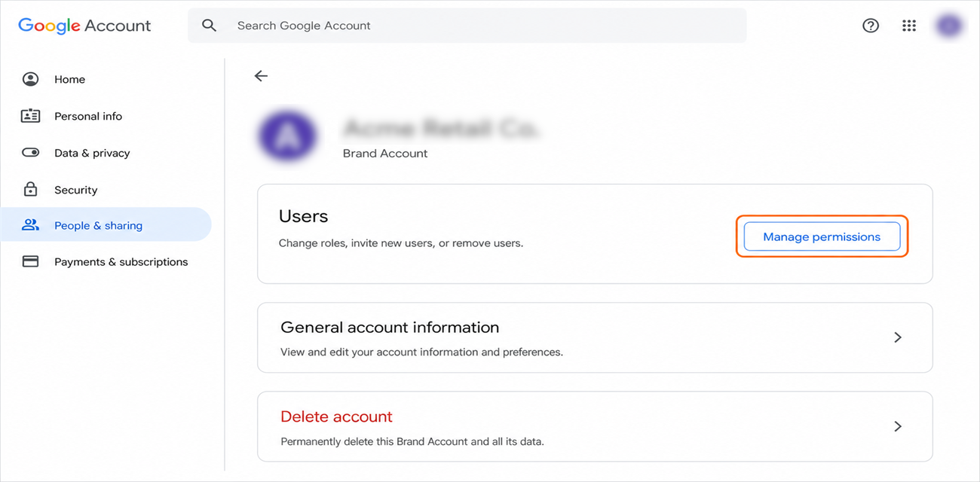Click the Data & privacy toggle icon
This screenshot has height=482, width=980.
point(30,153)
